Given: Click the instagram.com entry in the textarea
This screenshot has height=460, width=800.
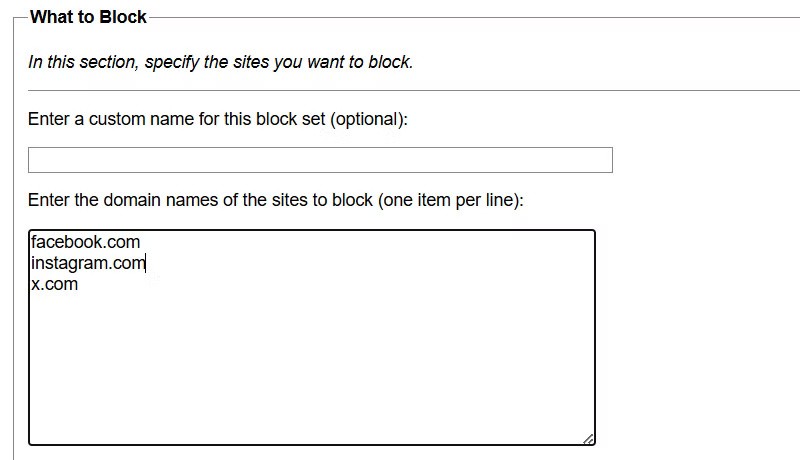Looking at the screenshot, I should 88,263.
